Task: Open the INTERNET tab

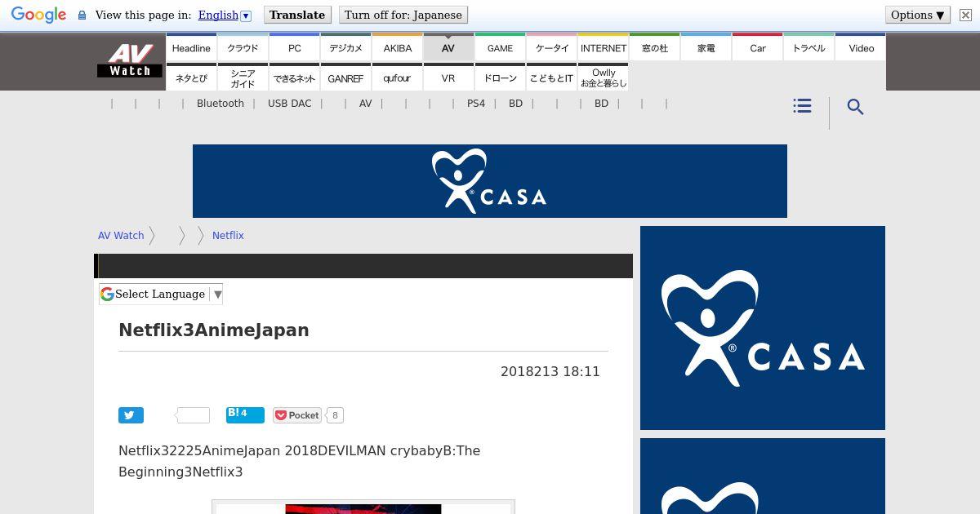Action: (x=603, y=48)
